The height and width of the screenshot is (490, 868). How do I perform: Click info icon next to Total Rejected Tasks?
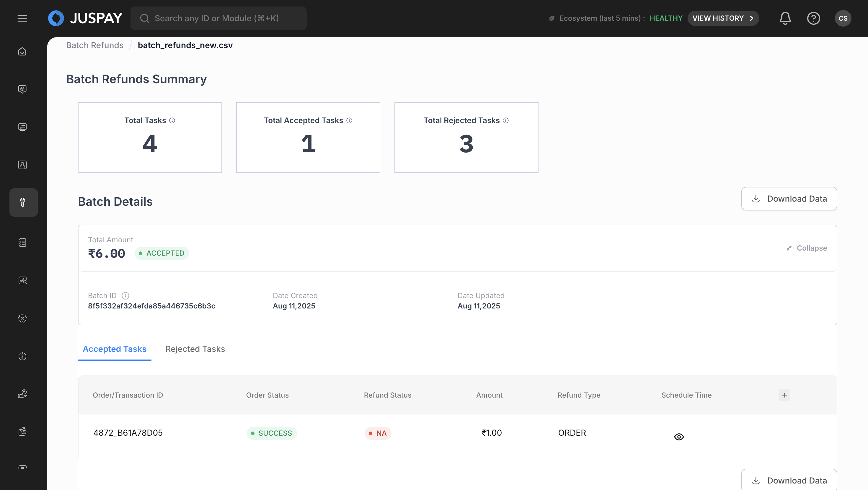pos(506,120)
